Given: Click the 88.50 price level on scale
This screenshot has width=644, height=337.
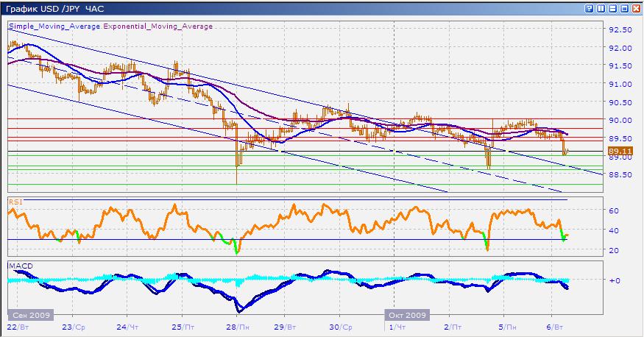Looking at the screenshot, I should (x=620, y=174).
